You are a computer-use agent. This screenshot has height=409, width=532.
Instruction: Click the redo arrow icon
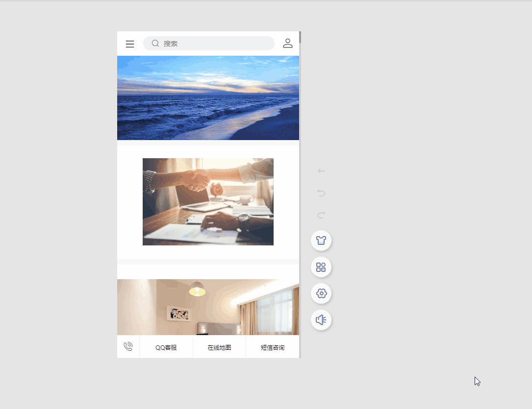point(321,215)
